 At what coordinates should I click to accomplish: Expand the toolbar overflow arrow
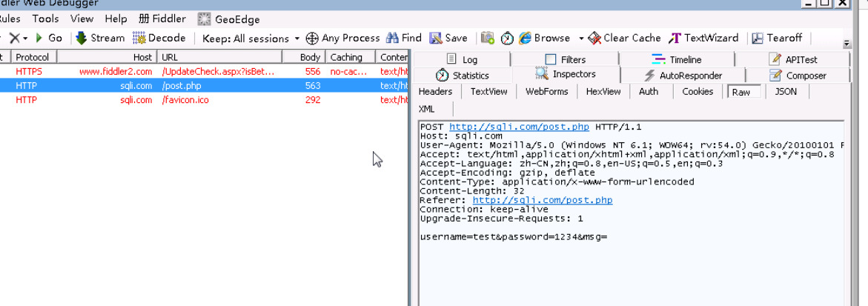click(x=847, y=44)
